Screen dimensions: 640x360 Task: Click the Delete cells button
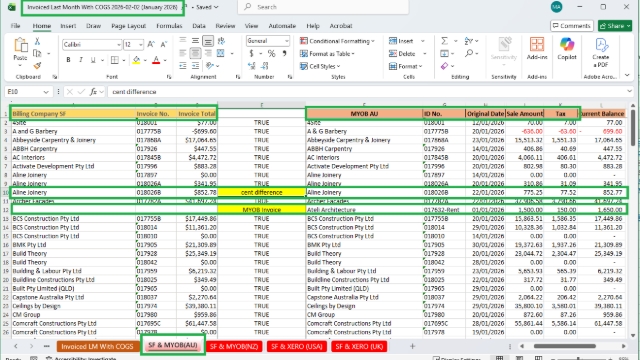point(402,53)
